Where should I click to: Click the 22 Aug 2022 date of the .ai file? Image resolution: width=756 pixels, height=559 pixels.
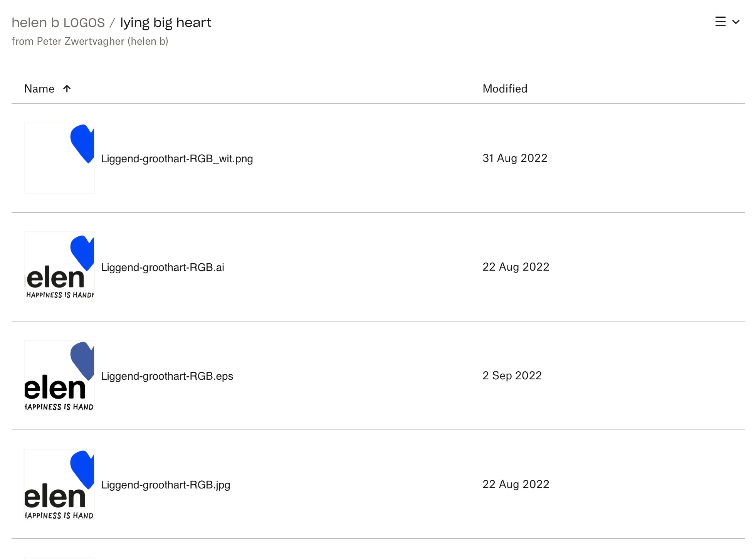point(516,267)
